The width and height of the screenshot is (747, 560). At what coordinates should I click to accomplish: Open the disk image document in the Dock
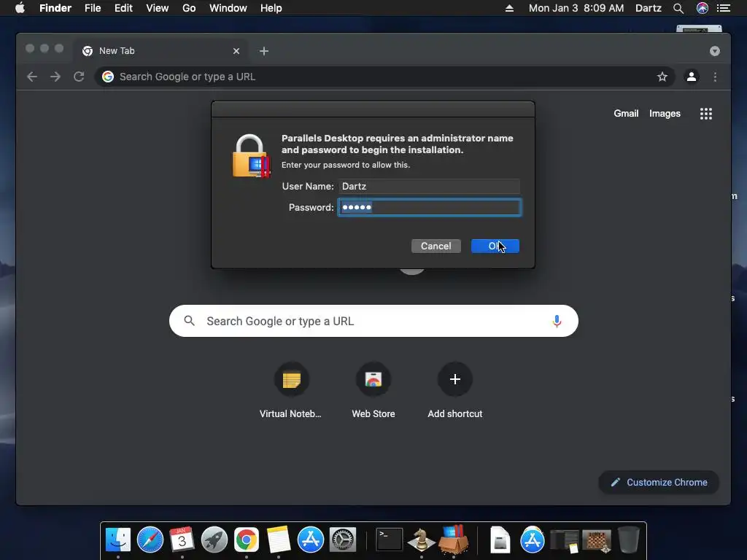click(x=500, y=540)
